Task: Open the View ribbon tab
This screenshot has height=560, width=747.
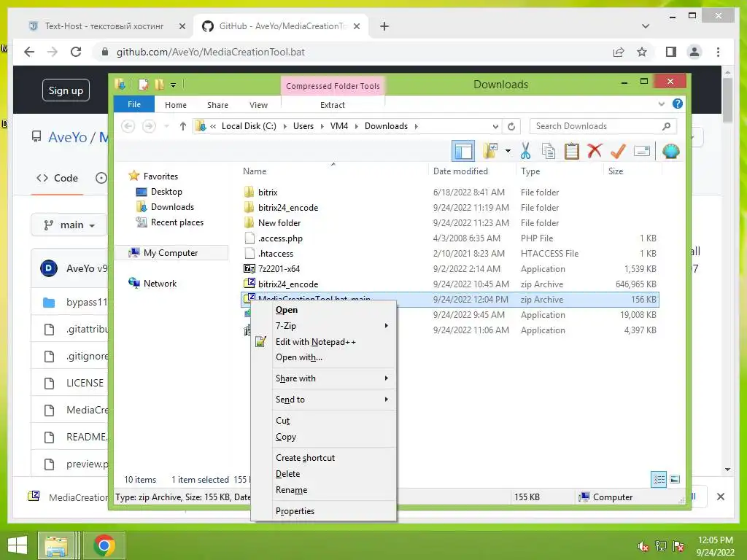Action: coord(258,105)
